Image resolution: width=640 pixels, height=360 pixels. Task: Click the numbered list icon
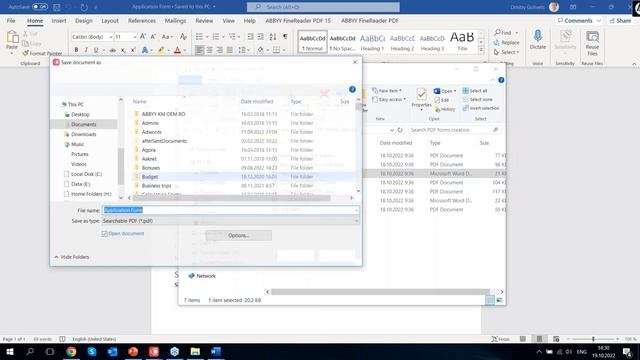click(216, 37)
